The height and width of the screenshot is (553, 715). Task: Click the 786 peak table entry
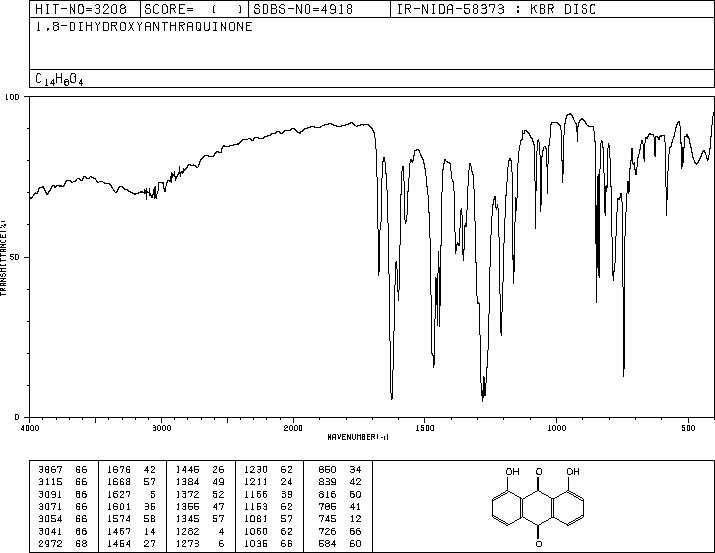tap(340, 506)
